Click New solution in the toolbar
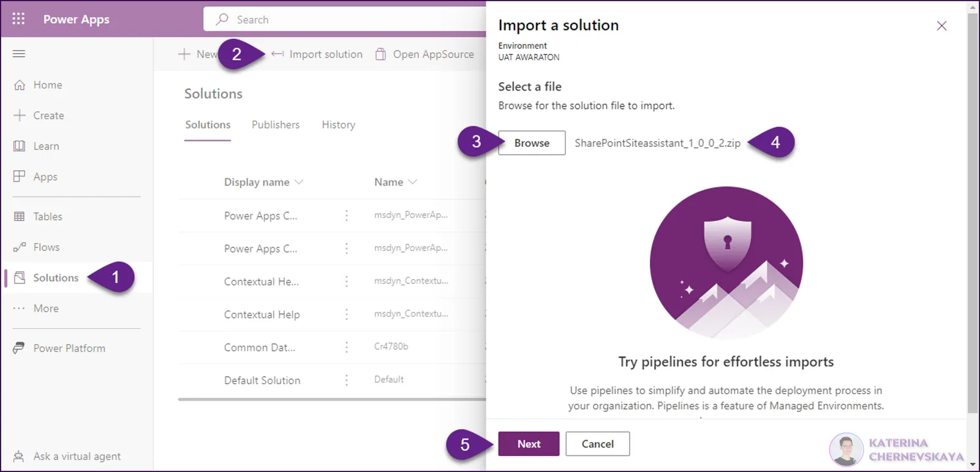Screen dimensions: 980x472 coord(198,54)
